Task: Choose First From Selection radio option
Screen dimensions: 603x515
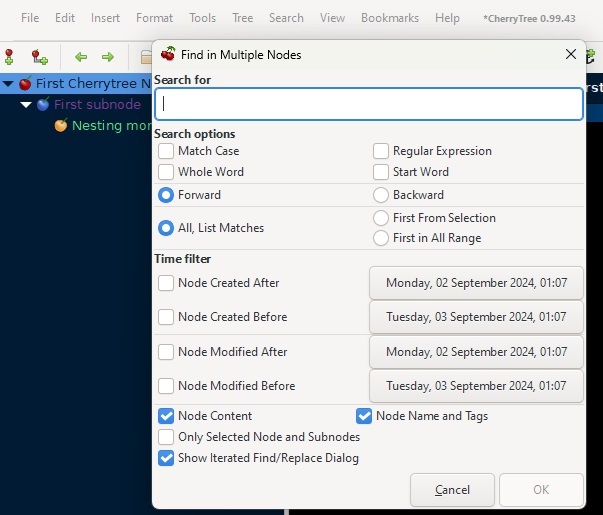Action: tap(381, 218)
